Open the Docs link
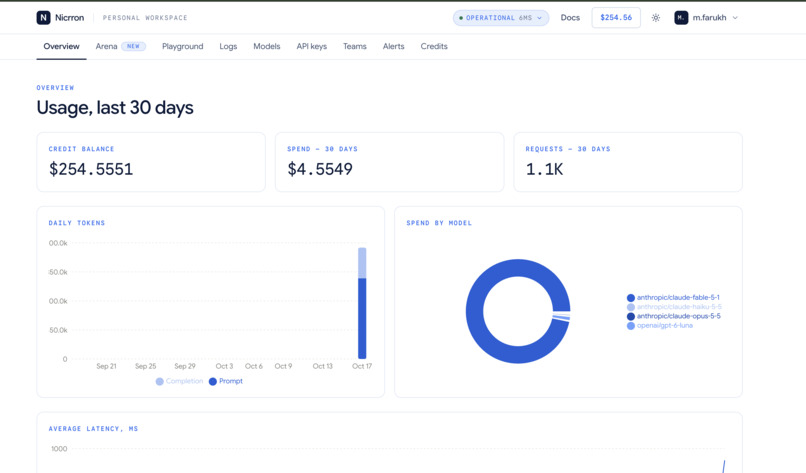806x473 pixels. point(570,17)
